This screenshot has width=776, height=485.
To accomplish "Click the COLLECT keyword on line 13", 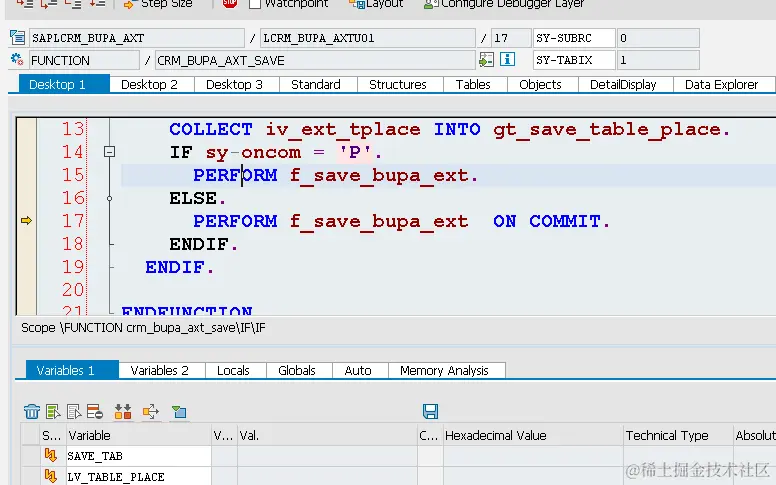I will click(211, 129).
